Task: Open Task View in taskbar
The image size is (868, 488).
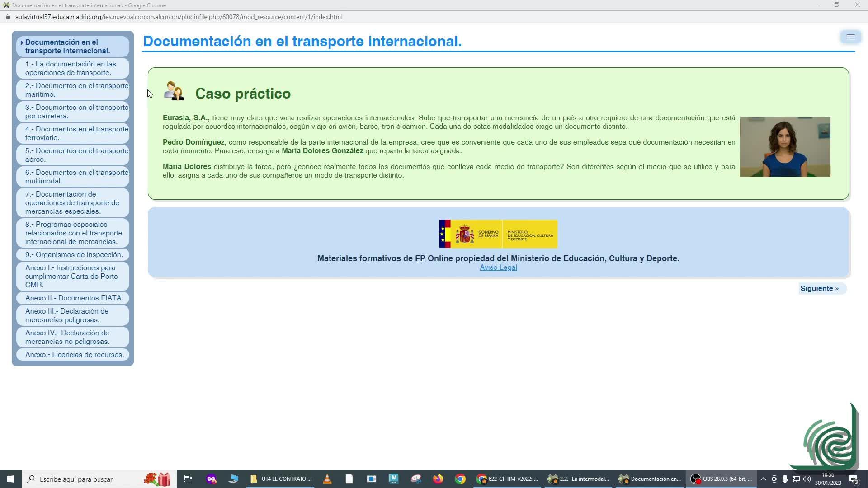Action: click(188, 479)
